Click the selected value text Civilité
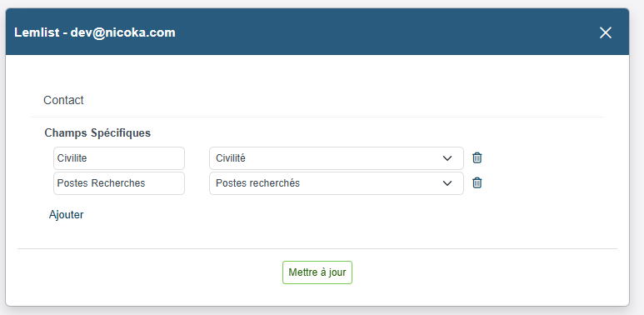Image resolution: width=644 pixels, height=315 pixels. pos(231,158)
